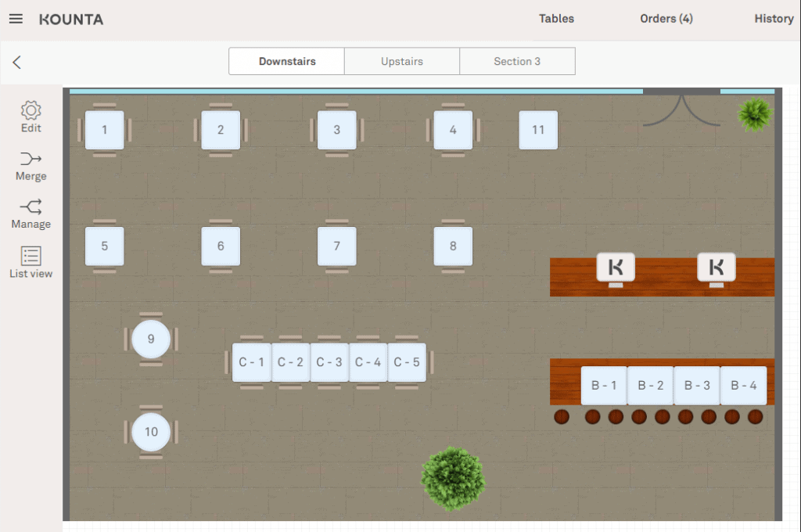This screenshot has height=532, width=801.
Task: Select table C - 1
Action: click(x=251, y=362)
